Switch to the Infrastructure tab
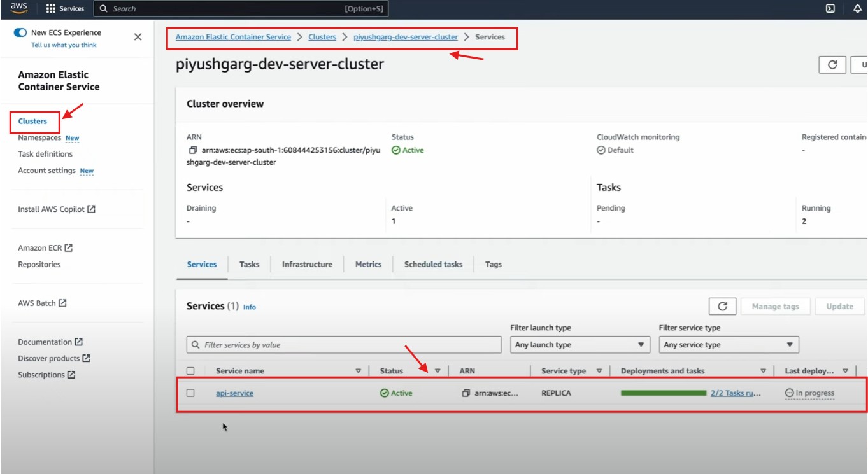868x474 pixels. pos(307,264)
